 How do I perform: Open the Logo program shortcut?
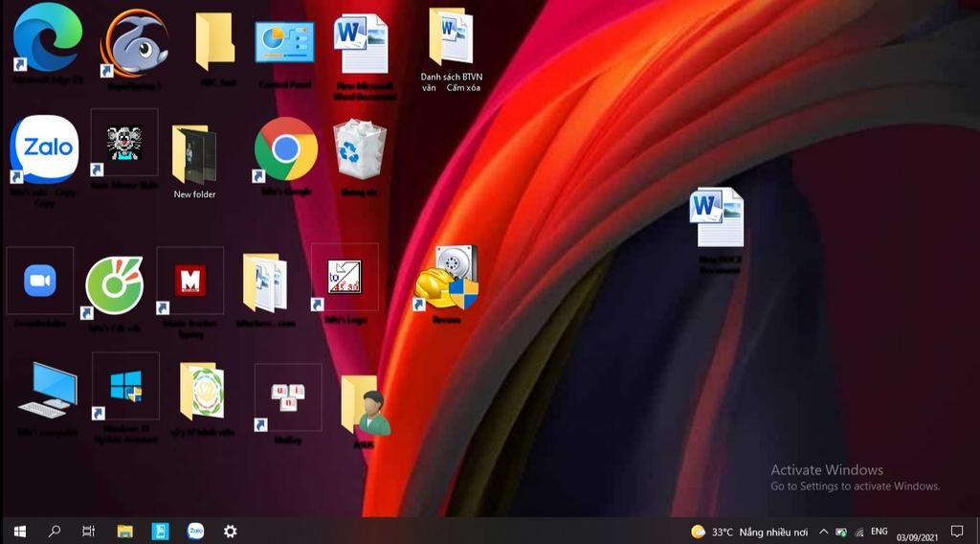click(345, 277)
